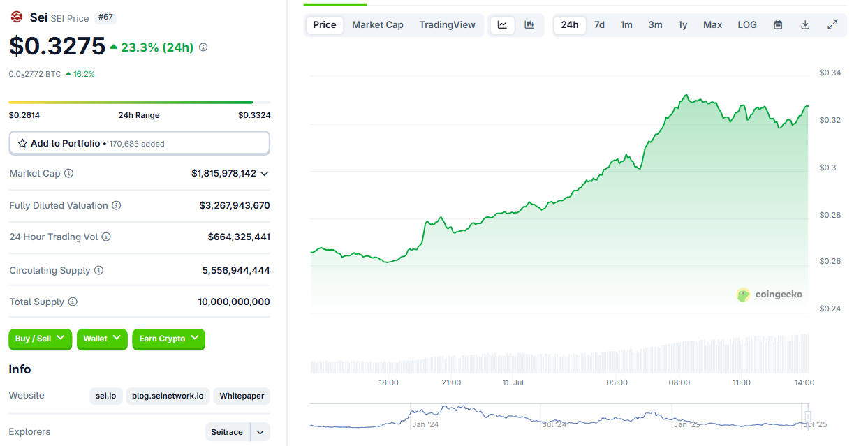868x446 pixels.
Task: Select the line chart icon
Action: pos(502,24)
